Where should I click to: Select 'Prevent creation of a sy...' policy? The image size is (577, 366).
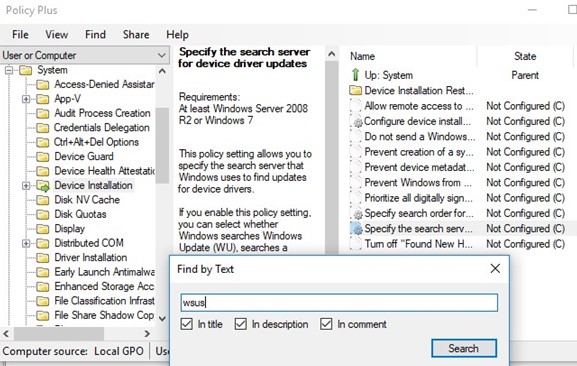pyautogui.click(x=419, y=152)
